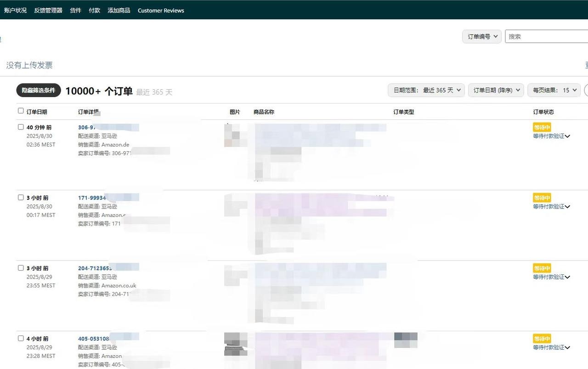Click the 订单类型 column header
This screenshot has height=369, width=588.
(403, 112)
